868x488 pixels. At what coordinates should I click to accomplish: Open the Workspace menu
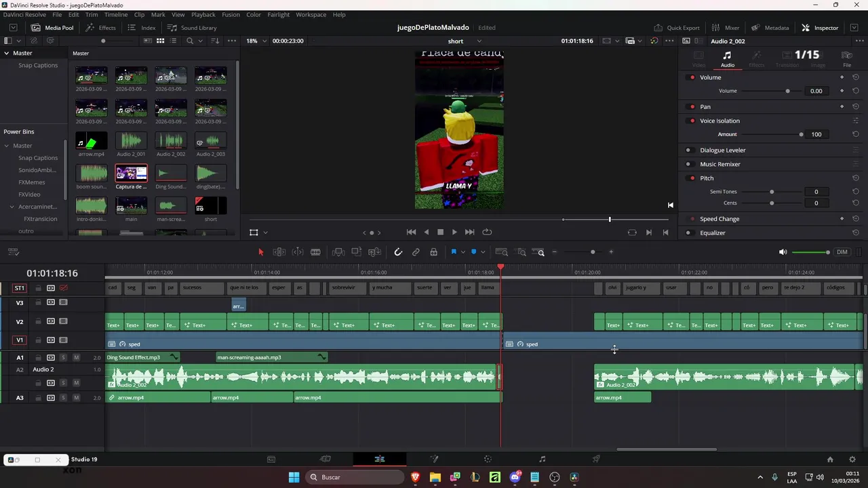(x=311, y=14)
